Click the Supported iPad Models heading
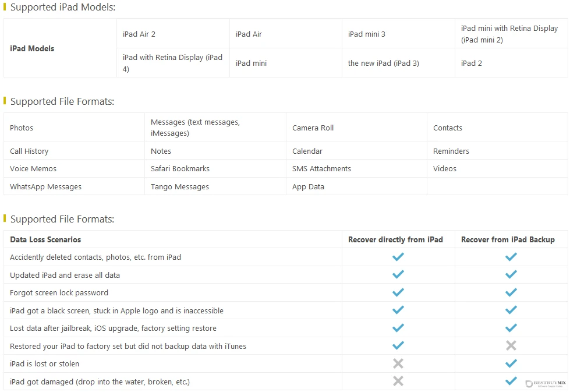 click(x=62, y=7)
